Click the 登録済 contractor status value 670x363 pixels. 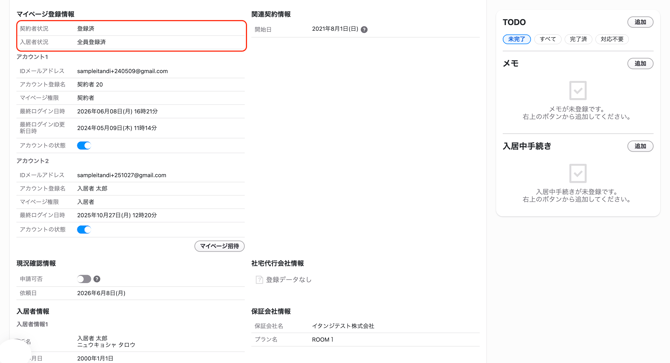[x=85, y=29]
